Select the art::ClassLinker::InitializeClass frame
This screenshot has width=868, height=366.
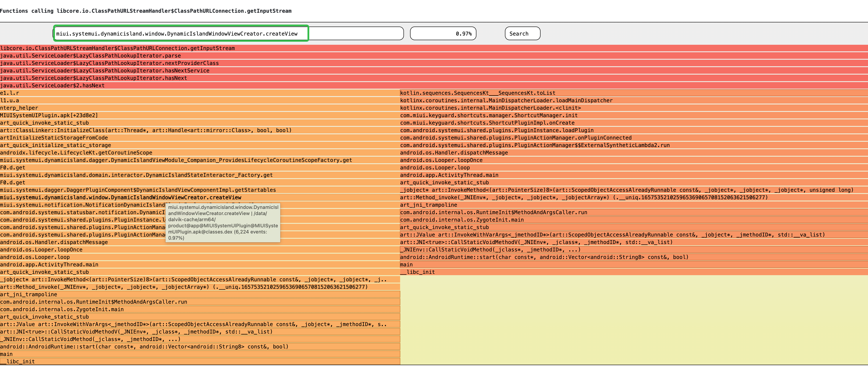tap(200, 130)
